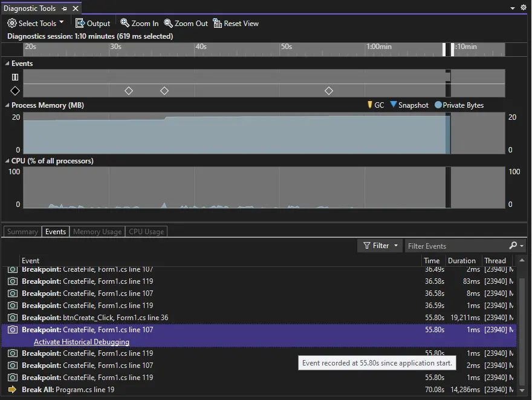Open the Select Tools gear menu

coord(35,24)
